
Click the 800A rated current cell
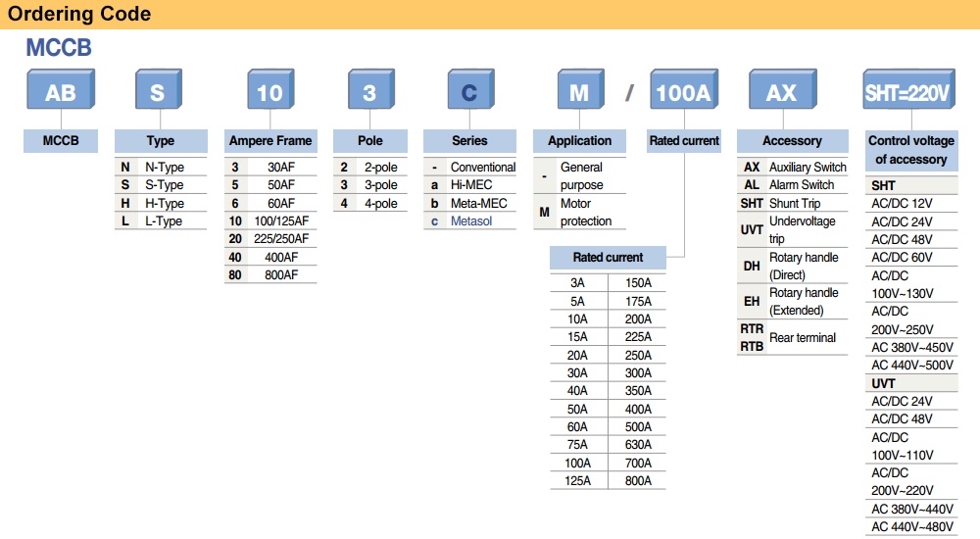coord(638,481)
